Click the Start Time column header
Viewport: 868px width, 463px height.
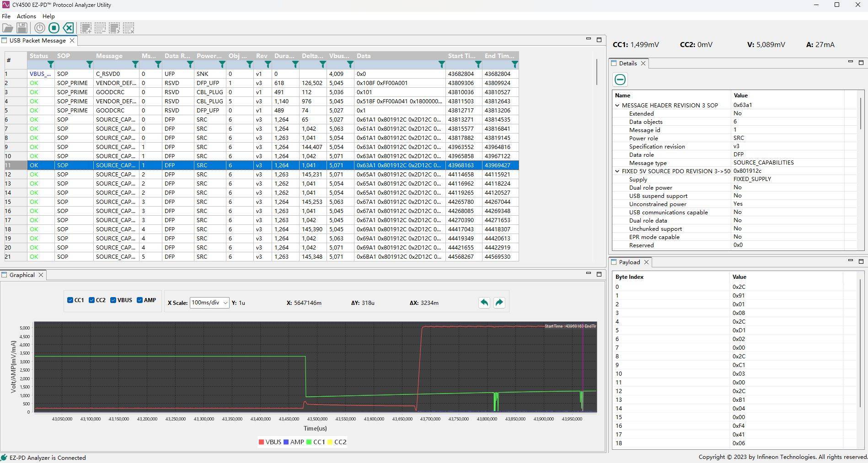tap(461, 56)
